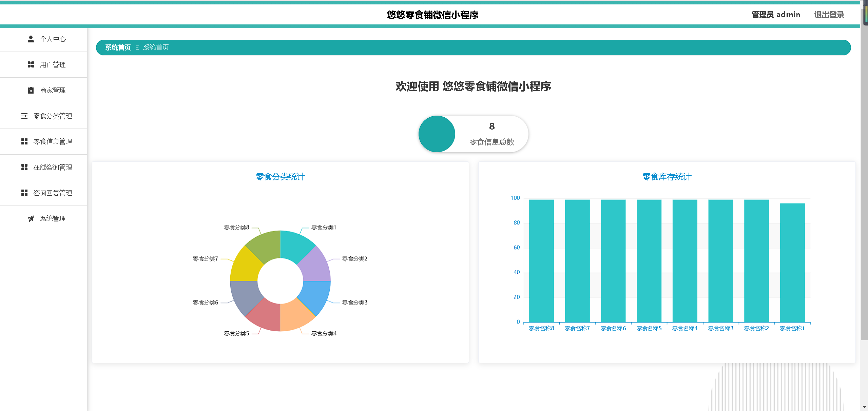The width and height of the screenshot is (868, 411).
Task: Click the grid icon beside 在线咨询管理
Action: pos(24,167)
